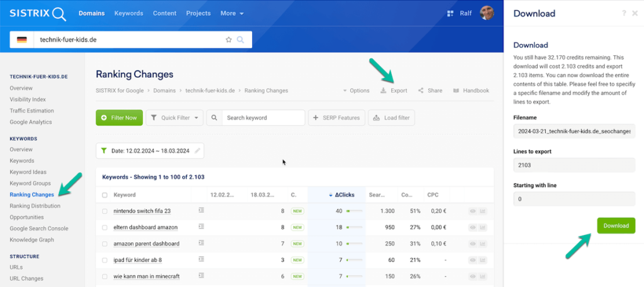This screenshot has height=287, width=644.
Task: Open Ranking Distribution in the sidebar
Action: tap(35, 205)
